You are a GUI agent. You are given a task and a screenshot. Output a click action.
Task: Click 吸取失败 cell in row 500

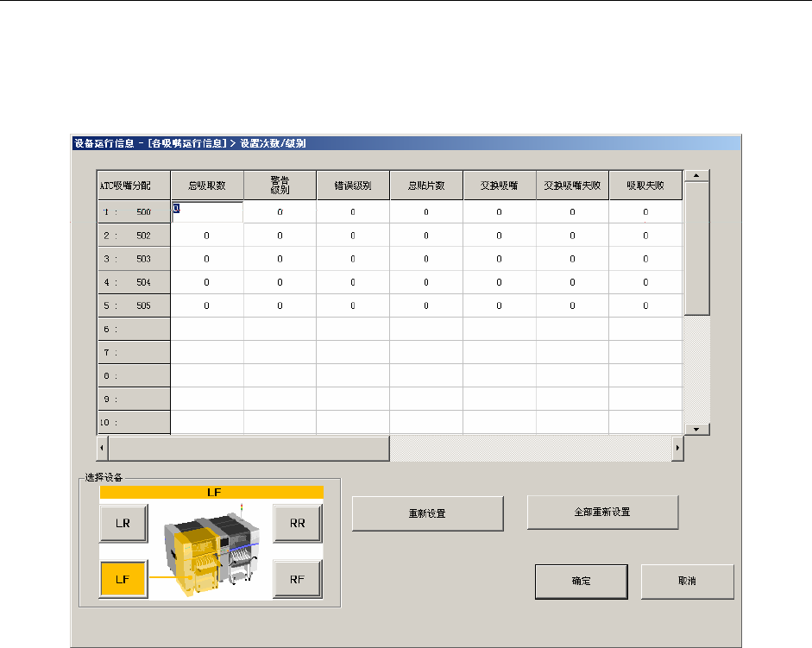tap(645, 212)
